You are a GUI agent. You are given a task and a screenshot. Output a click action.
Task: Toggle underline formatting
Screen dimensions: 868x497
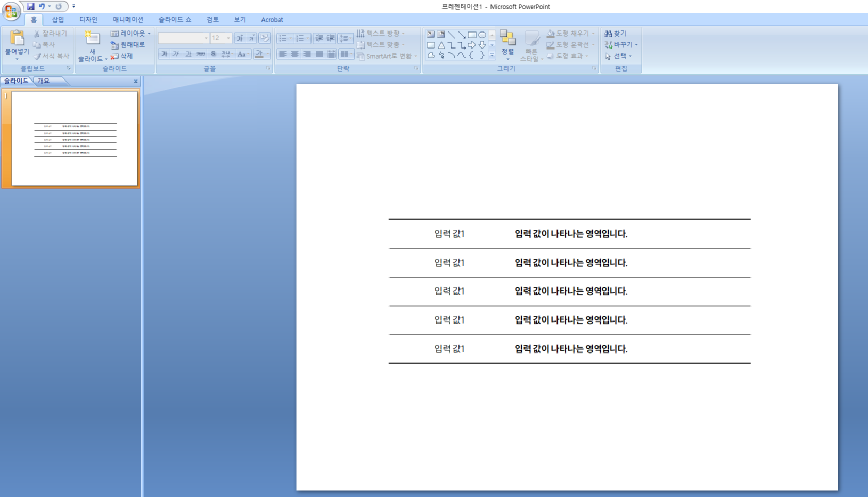point(188,54)
